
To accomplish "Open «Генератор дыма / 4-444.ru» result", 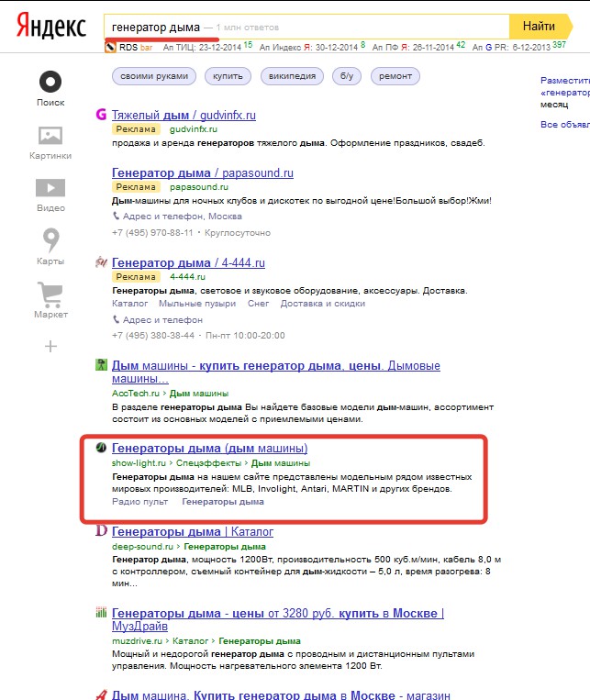I will point(188,262).
